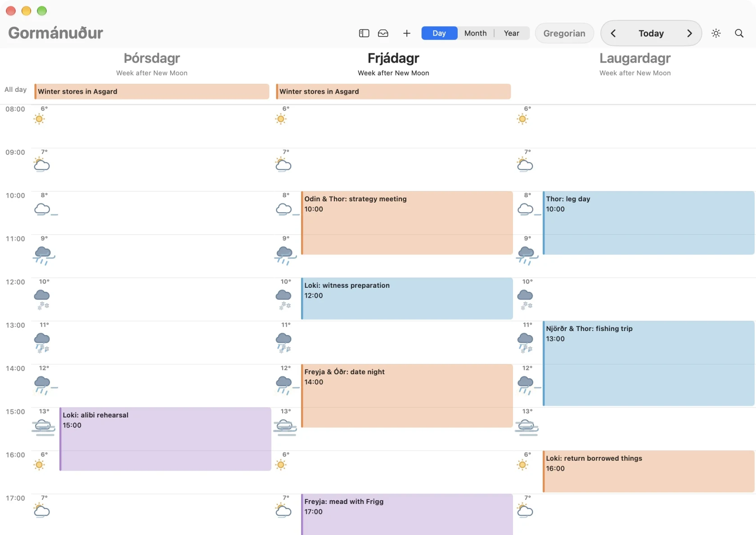
Task: Click rain cloud icon at 11:00 on Frjádagr
Action: pos(285,255)
